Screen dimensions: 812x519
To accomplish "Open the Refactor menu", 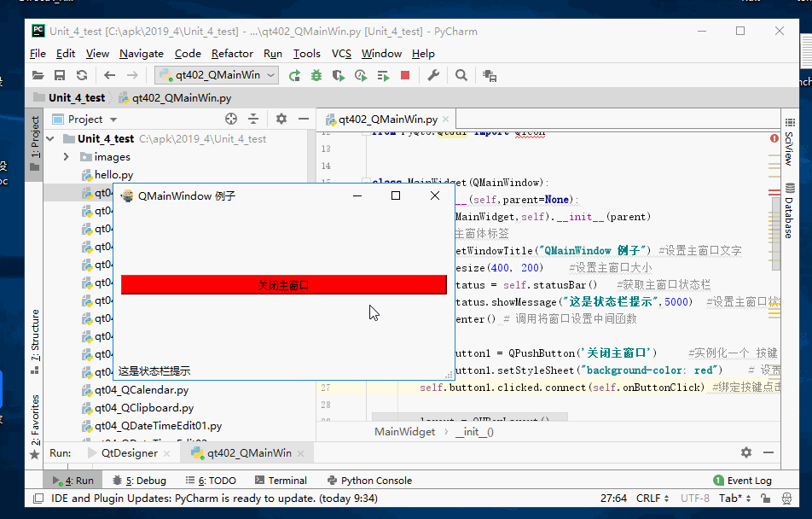I will tap(232, 53).
